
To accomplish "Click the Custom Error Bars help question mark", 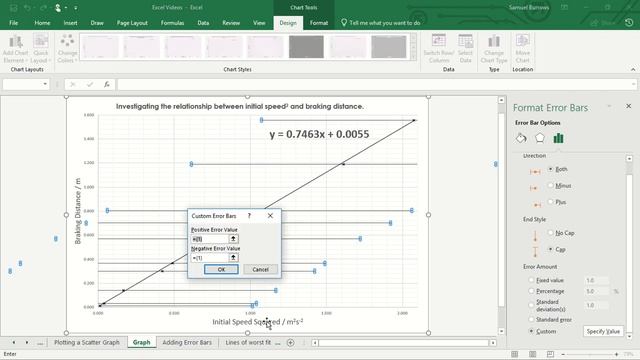I will 249,216.
